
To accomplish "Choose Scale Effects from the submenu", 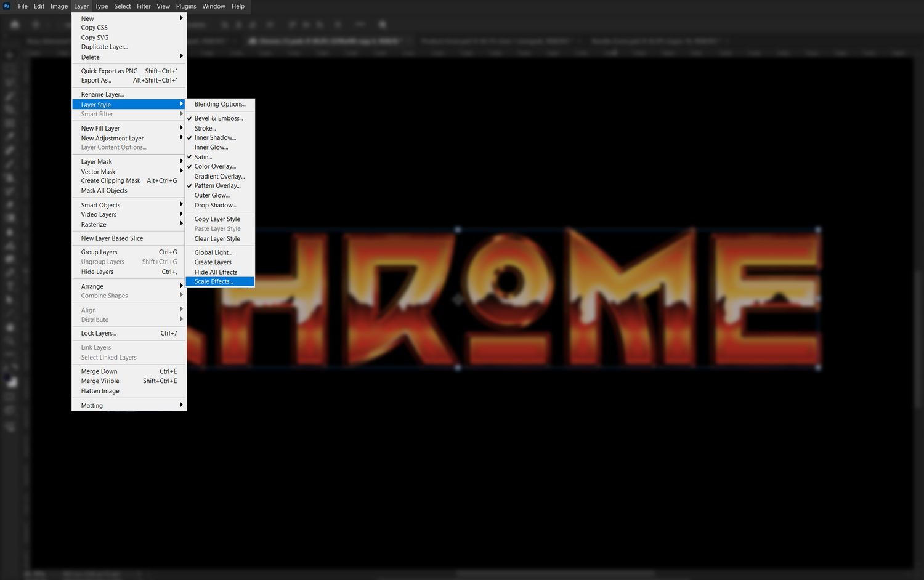I will coord(214,281).
